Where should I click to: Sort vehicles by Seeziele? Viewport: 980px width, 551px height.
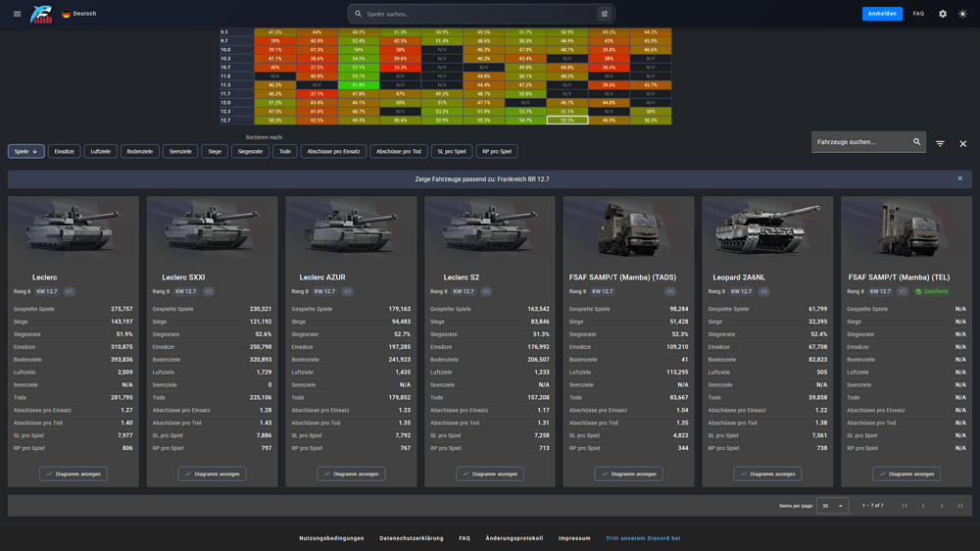(x=180, y=151)
